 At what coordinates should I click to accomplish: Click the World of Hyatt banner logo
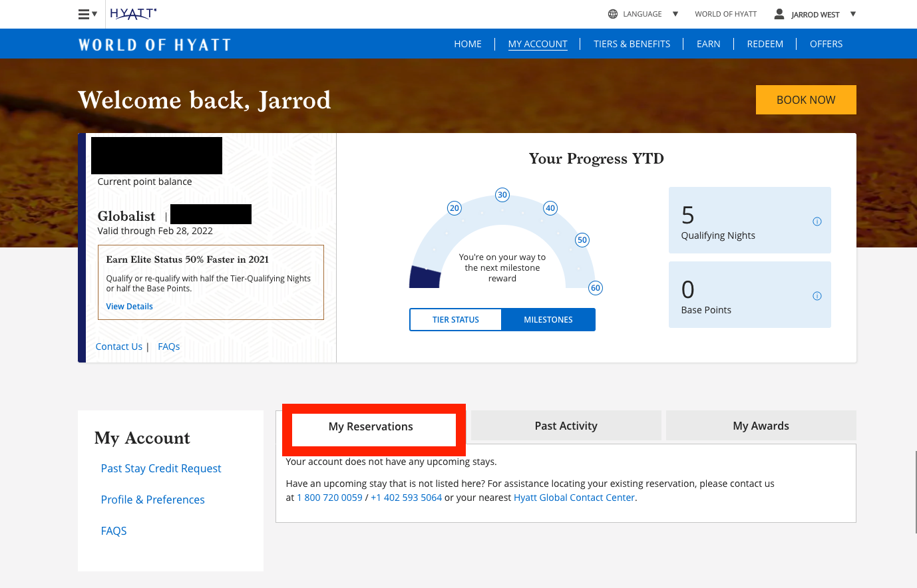click(154, 45)
